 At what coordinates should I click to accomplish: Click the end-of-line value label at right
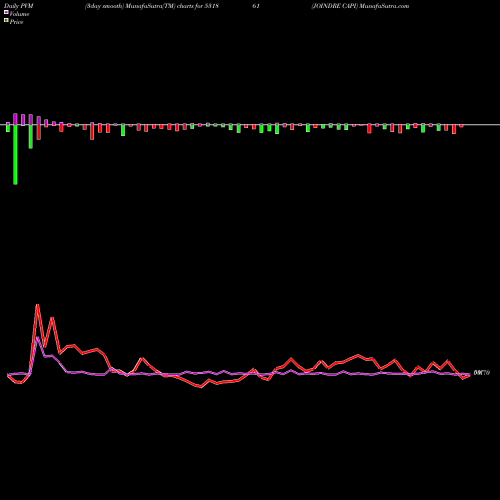click(x=482, y=373)
